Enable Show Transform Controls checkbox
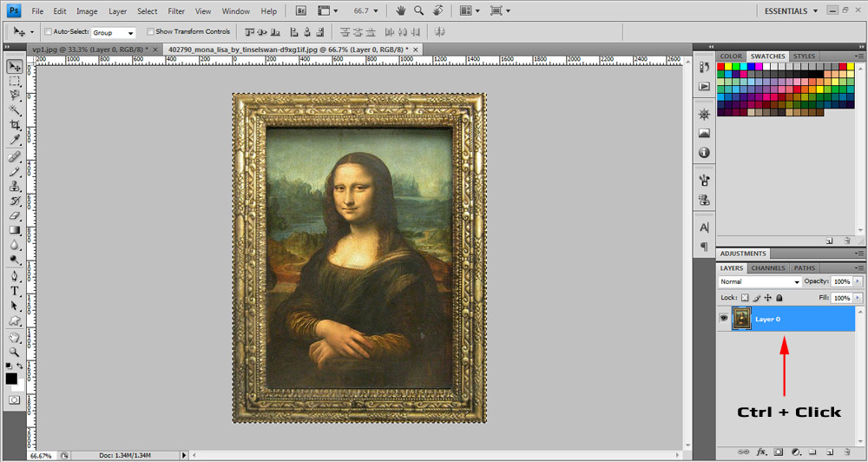Screen dimensions: 868x462 [x=150, y=31]
